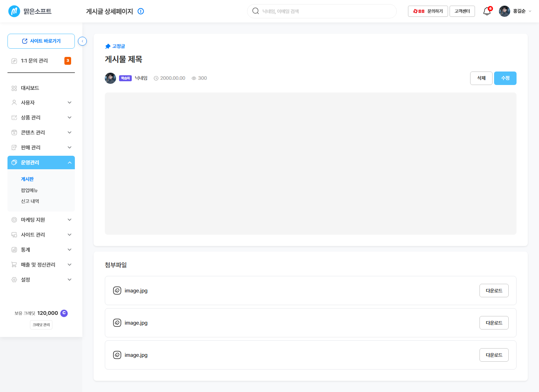539x392 pixels.
Task: Click the 맑은소프트 logo icon
Action: click(14, 11)
